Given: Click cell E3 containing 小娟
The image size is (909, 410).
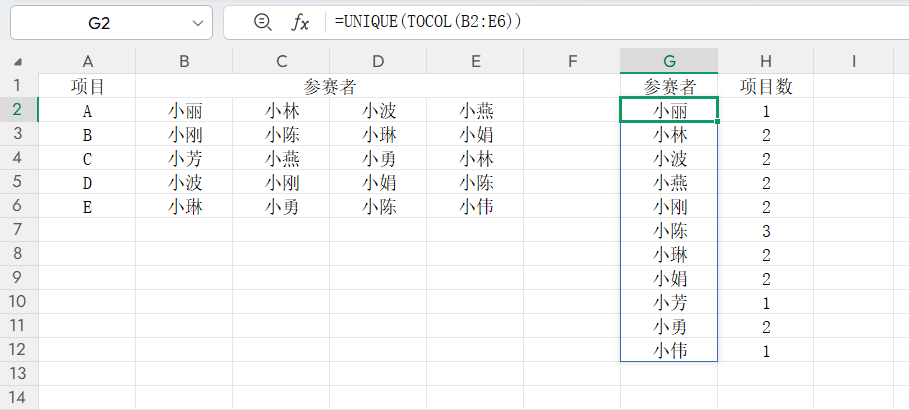Looking at the screenshot, I should click(475, 135).
